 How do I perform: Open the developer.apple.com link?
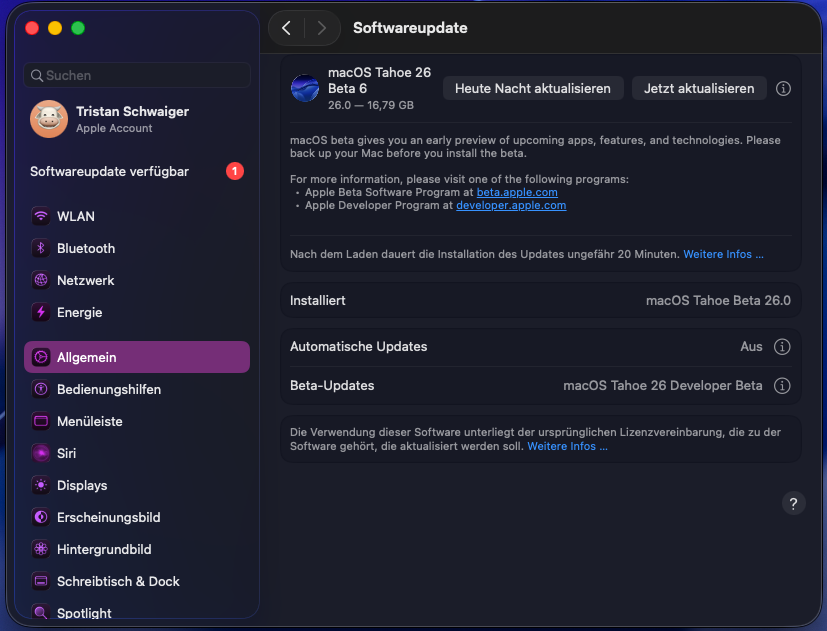pos(511,205)
